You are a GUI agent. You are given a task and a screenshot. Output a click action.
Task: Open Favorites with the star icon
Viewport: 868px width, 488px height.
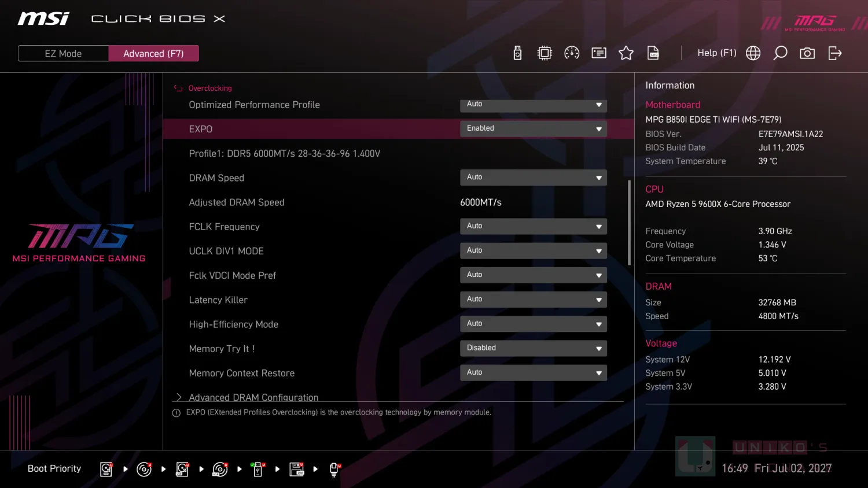626,53
